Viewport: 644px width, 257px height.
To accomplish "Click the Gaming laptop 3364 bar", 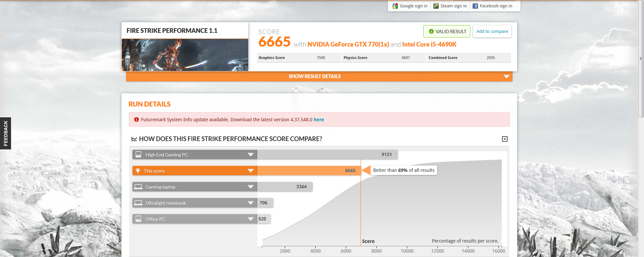I will 285,187.
